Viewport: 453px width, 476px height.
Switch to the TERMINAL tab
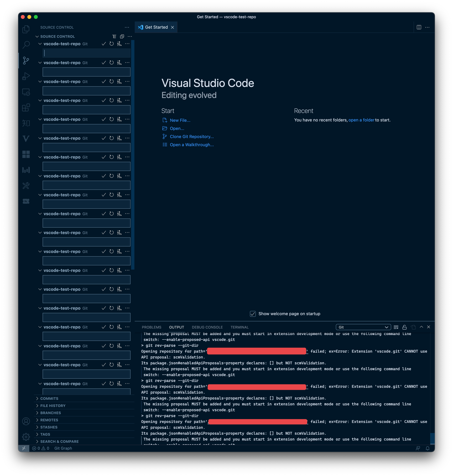239,327
